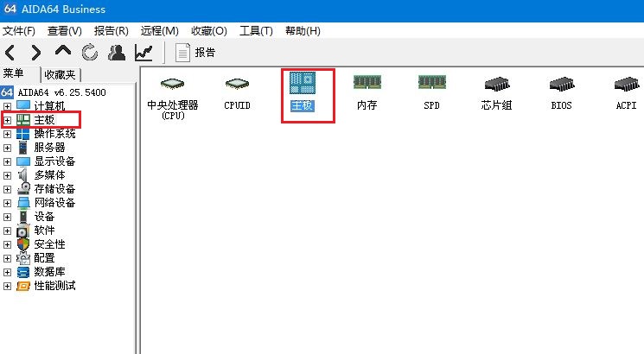This screenshot has width=644, height=354.
Task: Open the 文件(F) menu
Action: click(19, 31)
